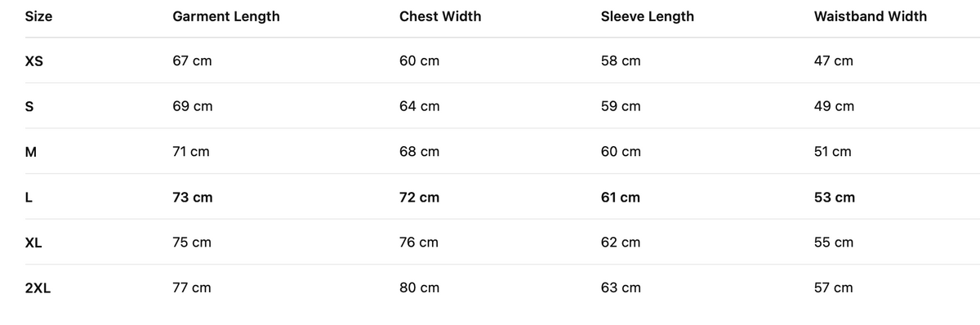980x325 pixels.
Task: Select the M size row label
Action: [x=31, y=152]
